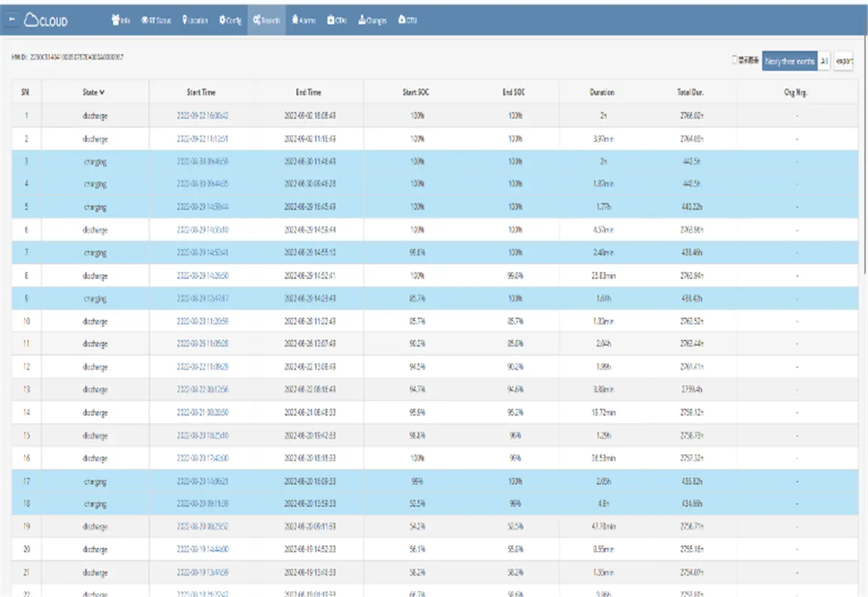Image resolution: width=868 pixels, height=597 pixels.
Task: Go to Location pin icon
Action: (185, 20)
